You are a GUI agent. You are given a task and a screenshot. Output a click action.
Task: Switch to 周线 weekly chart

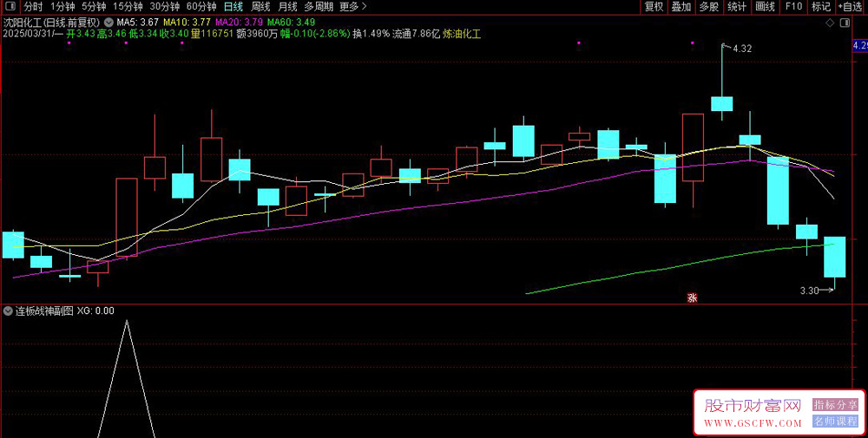point(260,7)
